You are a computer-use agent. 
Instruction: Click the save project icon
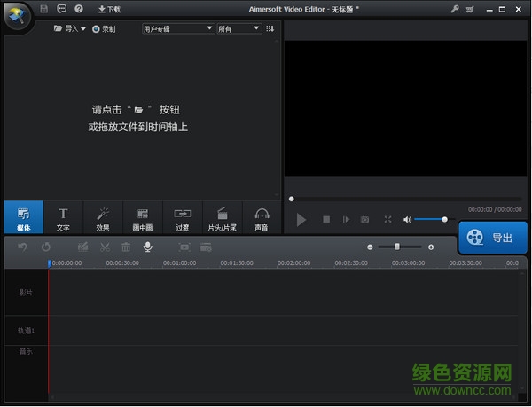[43, 9]
